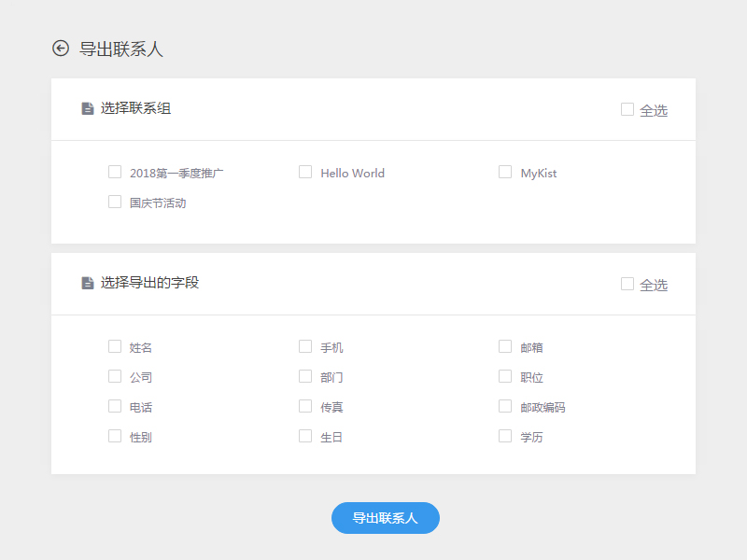Check the 邮政编码 field checkbox
Image resolution: width=747 pixels, height=560 pixels.
pos(505,406)
